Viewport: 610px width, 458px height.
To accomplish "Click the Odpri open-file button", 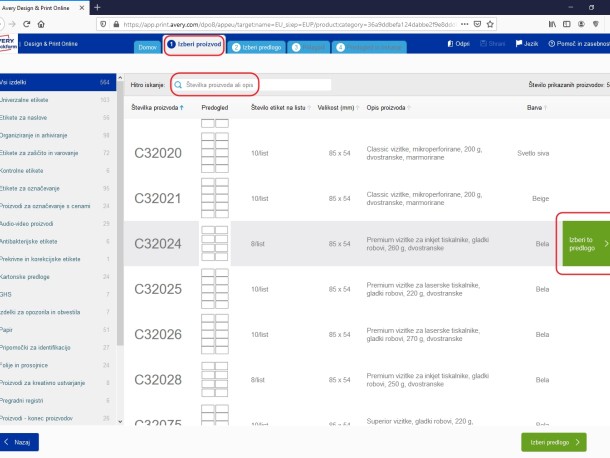I will click(458, 44).
